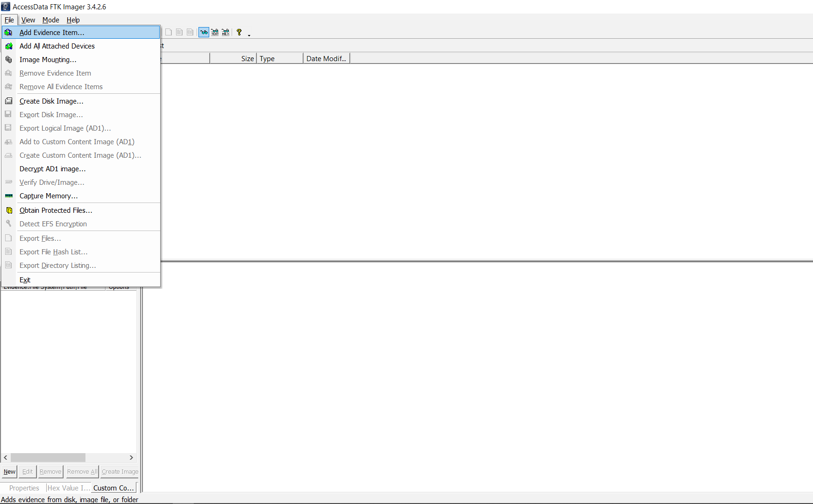Click the Verify Drive/Image icon
Screen dimensions: 813x504
[8, 182]
